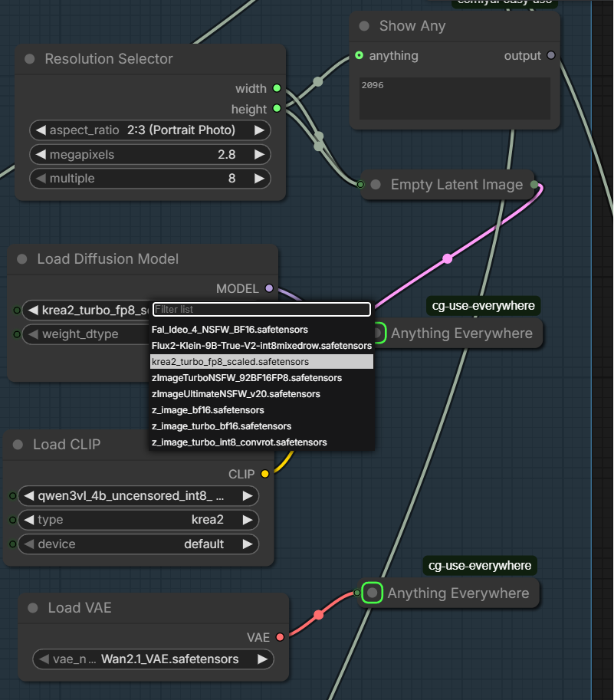Collapse the Resolution Selector node using its dot

point(30,59)
